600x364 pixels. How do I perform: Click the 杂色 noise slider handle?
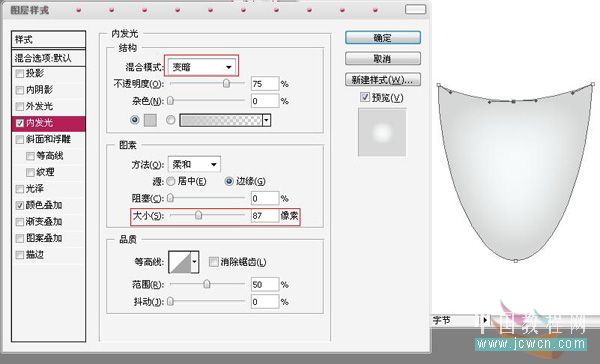pyautogui.click(x=170, y=101)
